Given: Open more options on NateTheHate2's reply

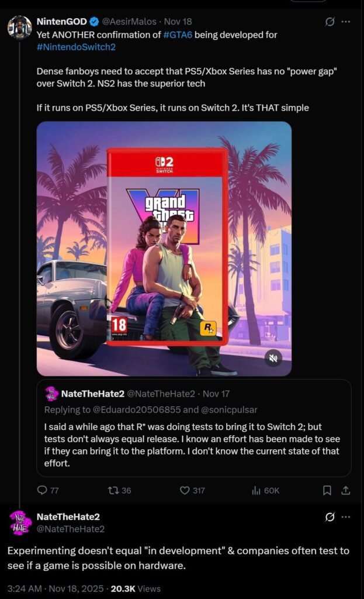Looking at the screenshot, I should coord(346,517).
